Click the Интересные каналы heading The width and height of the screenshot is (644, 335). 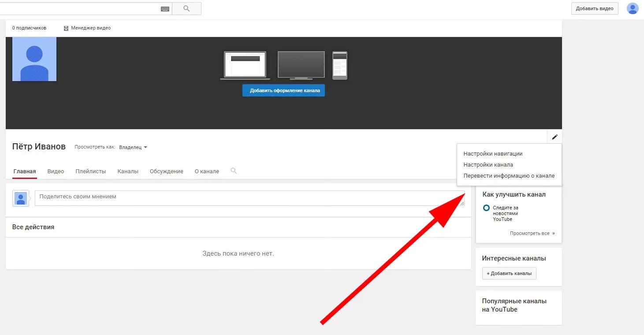(x=514, y=258)
